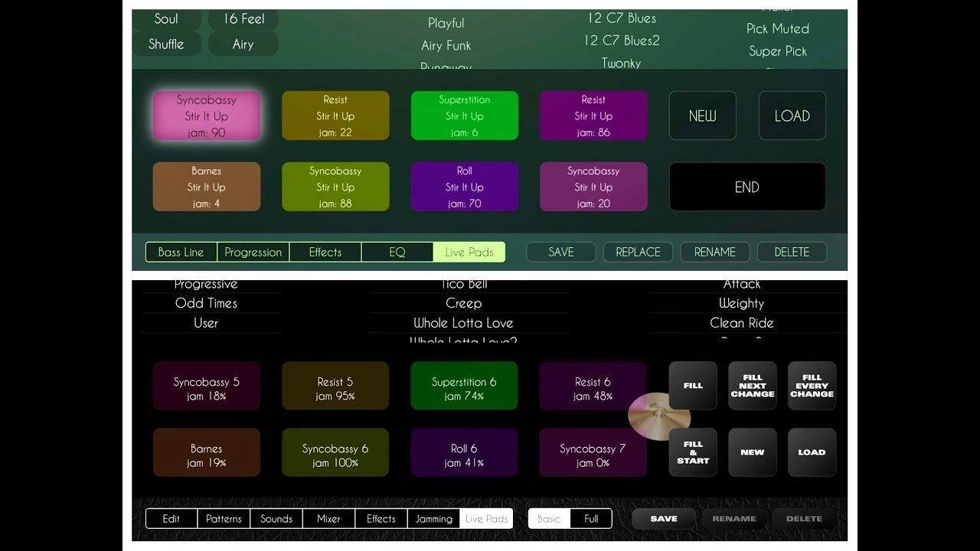Image resolution: width=980 pixels, height=551 pixels.
Task: Trigger the Barnes jam 19% pad
Action: (207, 452)
